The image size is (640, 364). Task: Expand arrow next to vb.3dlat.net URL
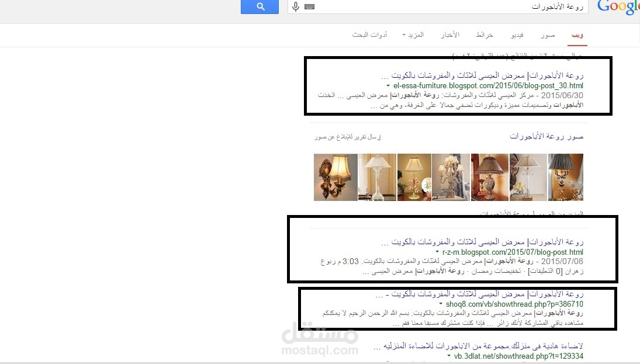coord(449,356)
